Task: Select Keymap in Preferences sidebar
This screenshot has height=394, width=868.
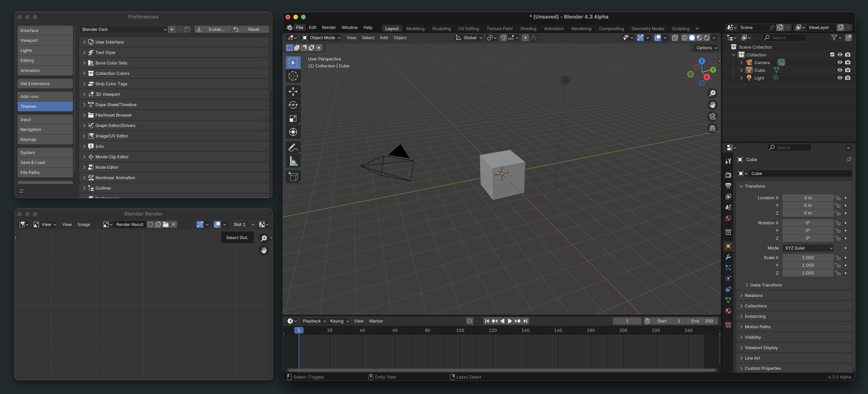Action: coord(45,139)
